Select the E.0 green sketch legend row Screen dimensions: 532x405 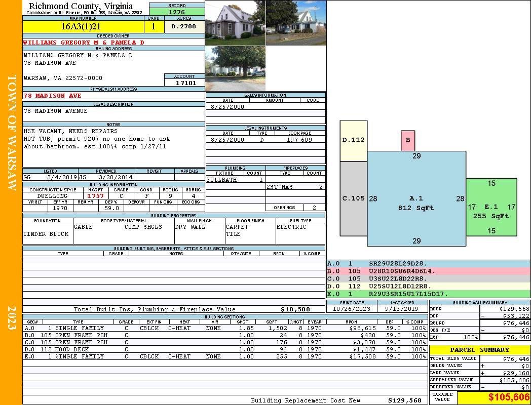(x=428, y=293)
